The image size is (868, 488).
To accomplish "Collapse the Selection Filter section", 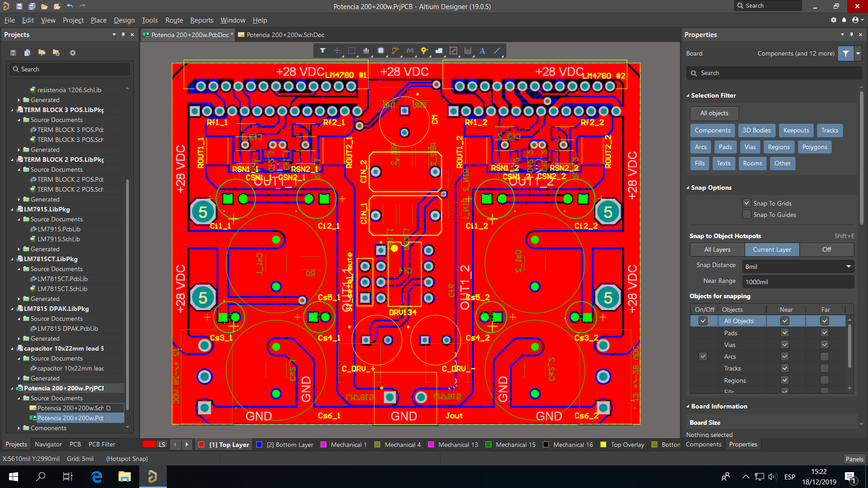I will (x=688, y=95).
